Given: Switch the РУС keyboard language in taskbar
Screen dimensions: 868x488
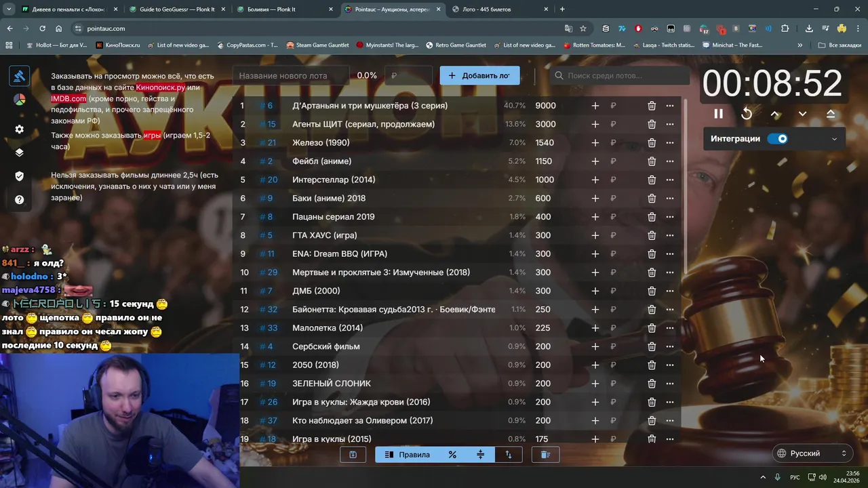Looking at the screenshot, I should click(795, 477).
